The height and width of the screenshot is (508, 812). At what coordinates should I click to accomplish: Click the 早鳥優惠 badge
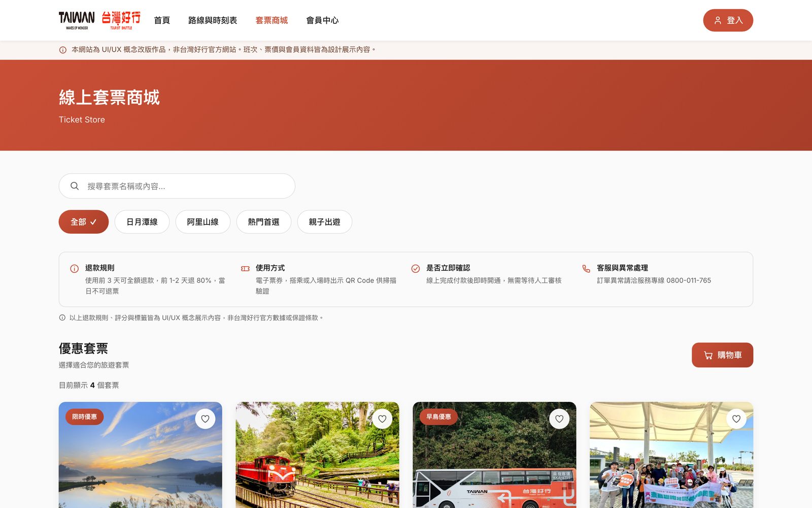[438, 417]
